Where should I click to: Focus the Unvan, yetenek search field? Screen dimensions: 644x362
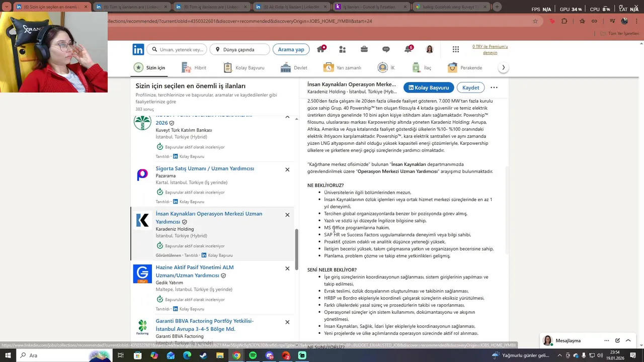pyautogui.click(x=177, y=49)
